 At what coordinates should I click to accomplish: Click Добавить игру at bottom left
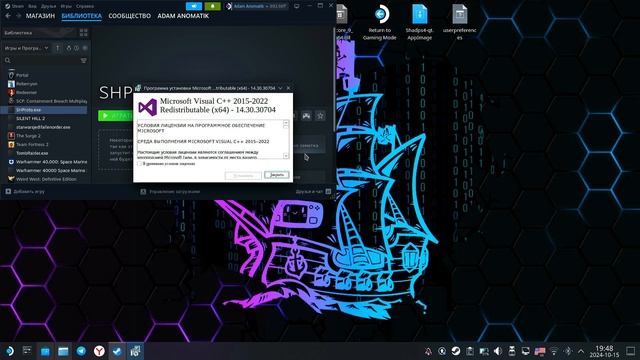(25, 191)
